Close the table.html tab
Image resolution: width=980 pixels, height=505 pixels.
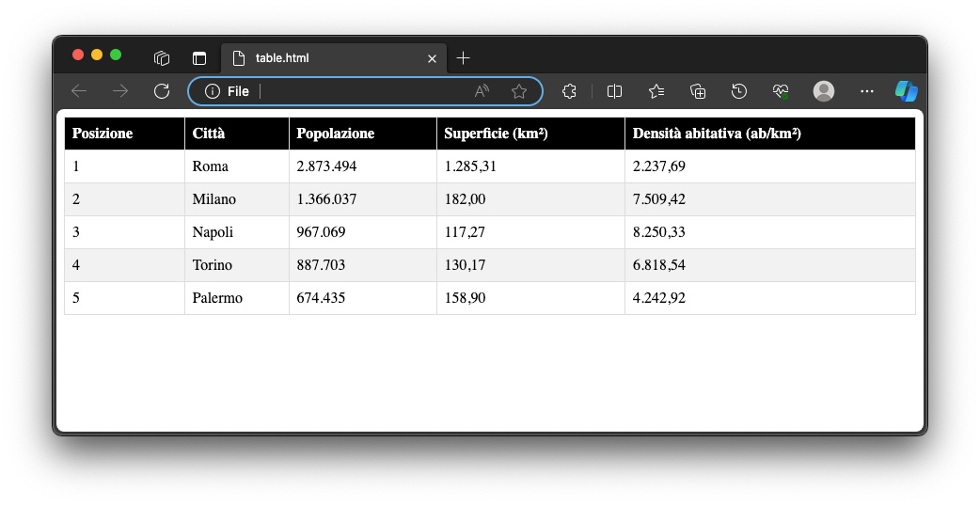[x=432, y=58]
